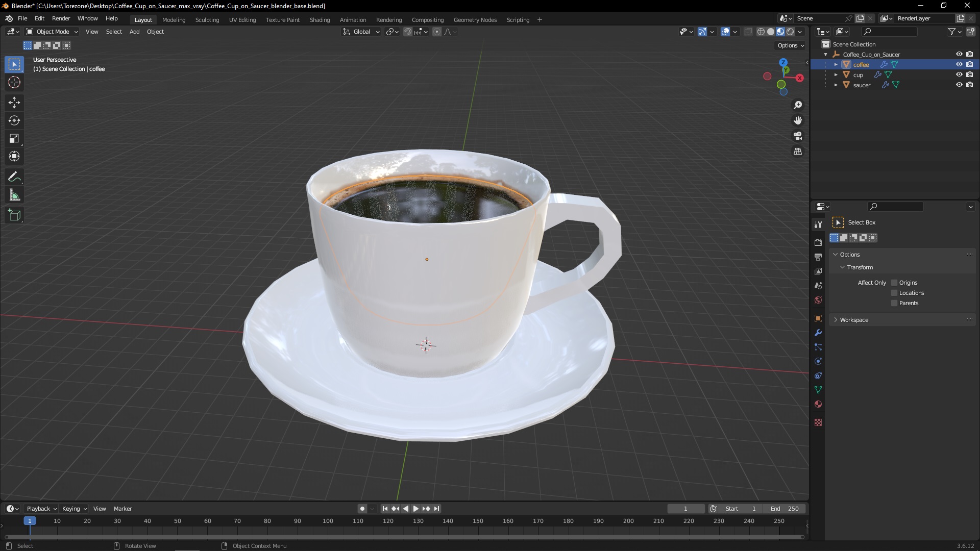Disable coffee object in renders
Screen dimensions: 980x551
coord(970,64)
